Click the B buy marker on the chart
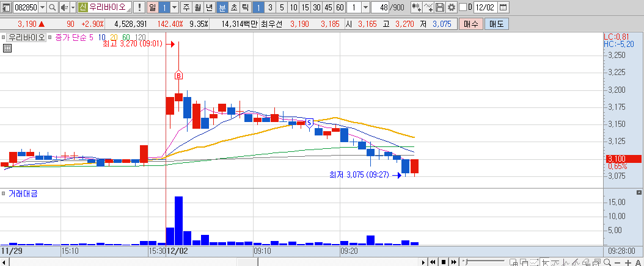Screen dimensions: 644x266 178,76
